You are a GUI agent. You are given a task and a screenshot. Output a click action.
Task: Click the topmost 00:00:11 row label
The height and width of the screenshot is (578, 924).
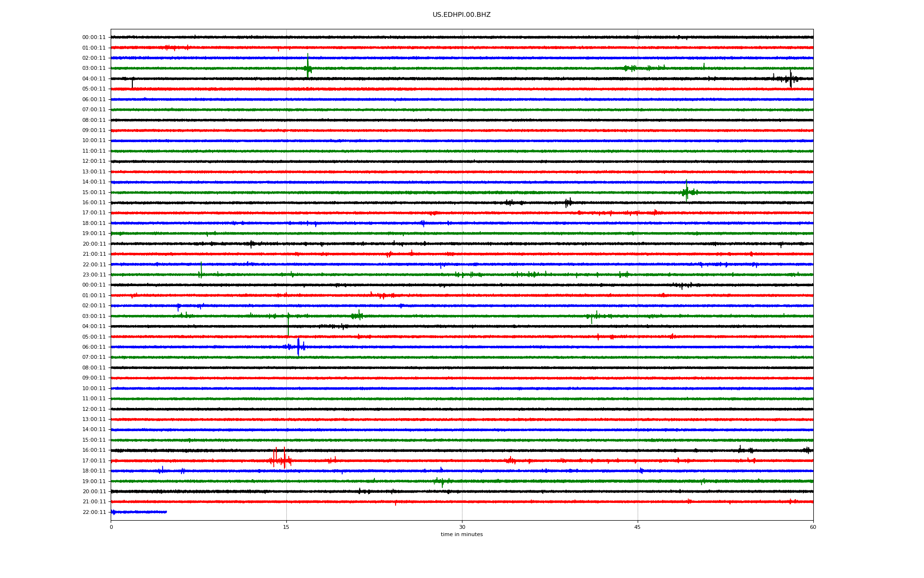coord(94,38)
